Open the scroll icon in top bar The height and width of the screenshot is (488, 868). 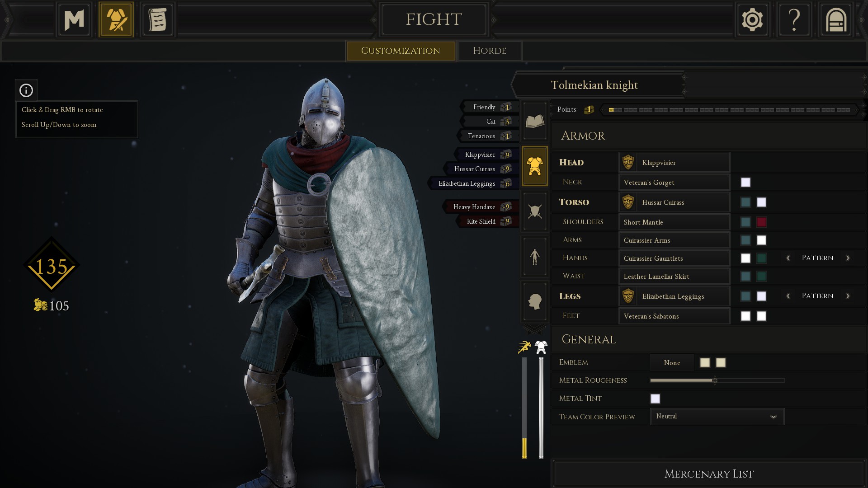tap(158, 19)
